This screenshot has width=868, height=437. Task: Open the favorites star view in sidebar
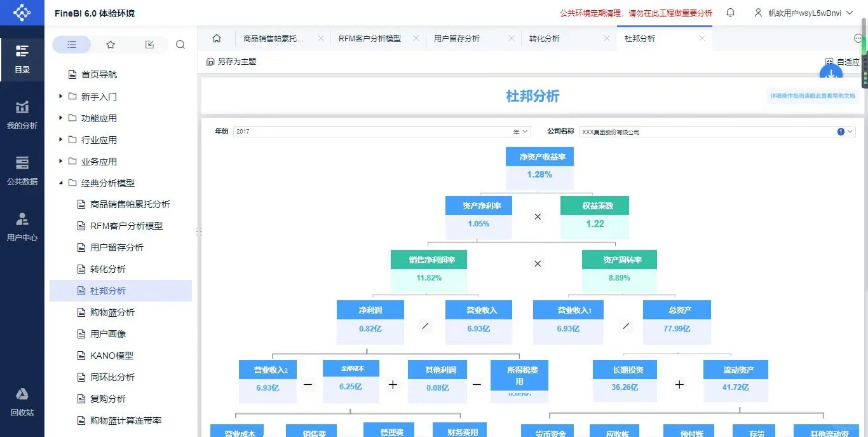[x=110, y=44]
